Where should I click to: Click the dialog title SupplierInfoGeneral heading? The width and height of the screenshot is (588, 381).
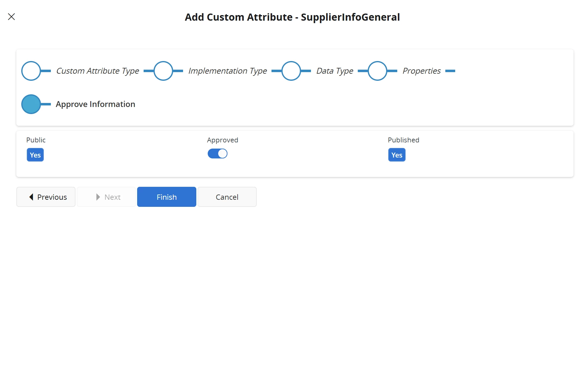(292, 17)
